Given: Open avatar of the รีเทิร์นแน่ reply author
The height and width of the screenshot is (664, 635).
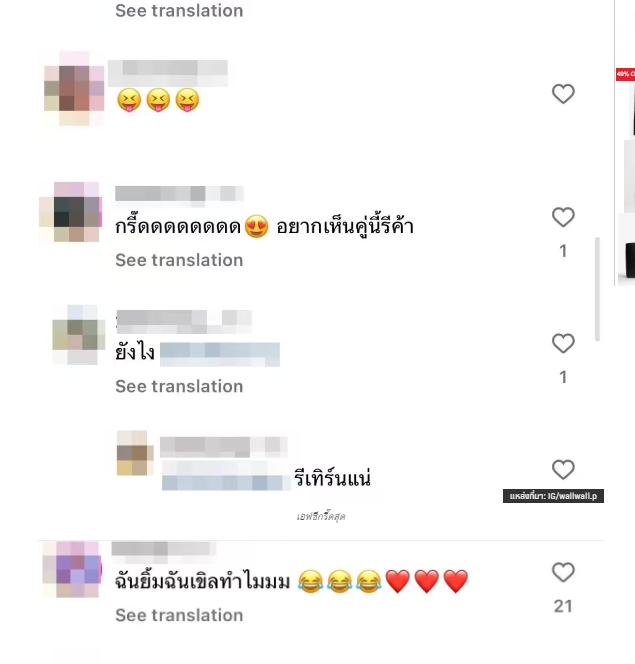Looking at the screenshot, I should pos(135,453).
